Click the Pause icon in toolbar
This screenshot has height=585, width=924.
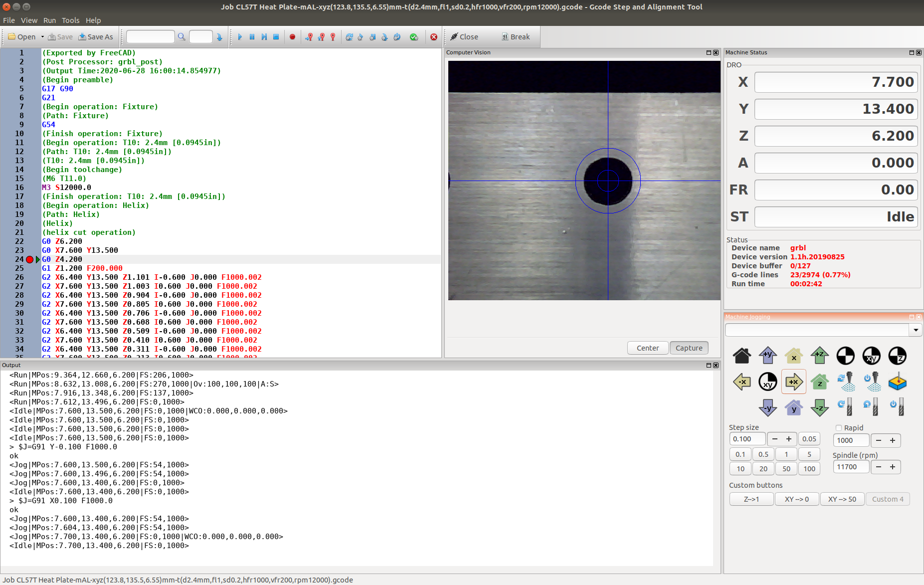[252, 37]
